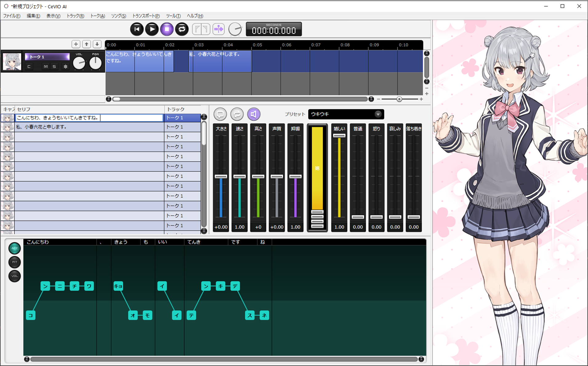
Task: Click the 哀しみ emotion slider handle
Action: pyautogui.click(x=395, y=217)
